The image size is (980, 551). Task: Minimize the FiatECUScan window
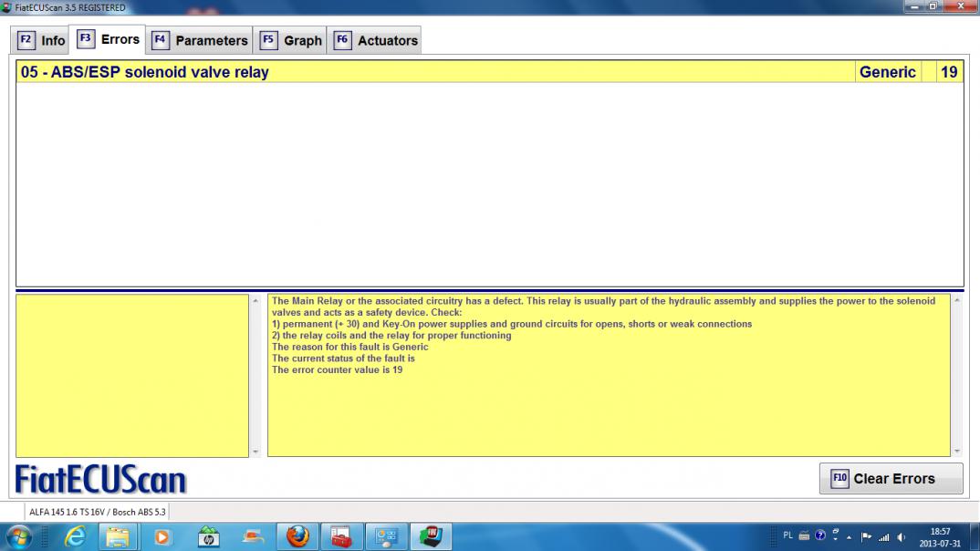(x=914, y=6)
